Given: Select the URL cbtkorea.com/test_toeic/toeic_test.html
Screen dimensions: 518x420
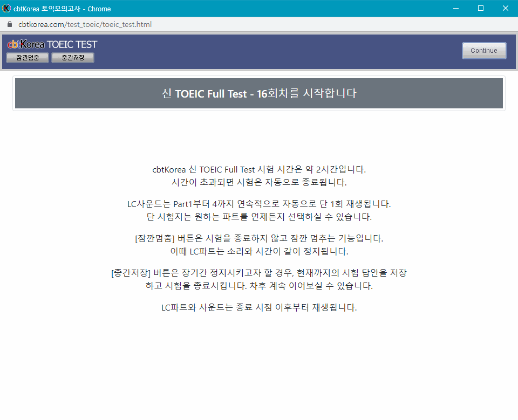Looking at the screenshot, I should click(x=85, y=24).
